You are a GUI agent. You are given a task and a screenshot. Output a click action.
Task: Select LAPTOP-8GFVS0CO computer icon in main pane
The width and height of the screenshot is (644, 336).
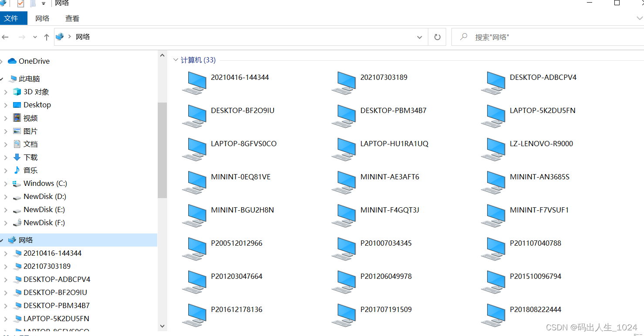click(x=194, y=149)
